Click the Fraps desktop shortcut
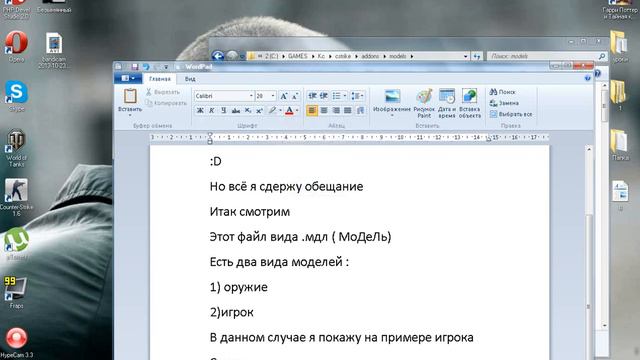The width and height of the screenshot is (640, 360). coord(16,292)
